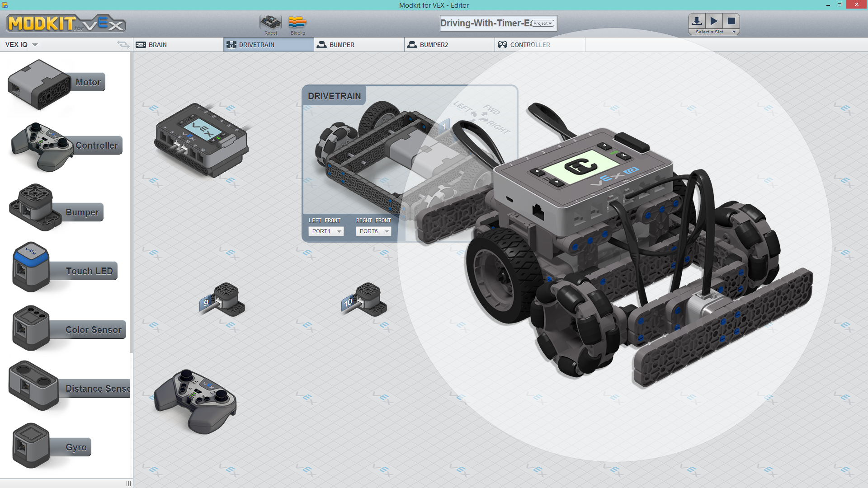Open LEFT FRONT PORT1 dropdown
The height and width of the screenshot is (488, 868).
click(326, 231)
